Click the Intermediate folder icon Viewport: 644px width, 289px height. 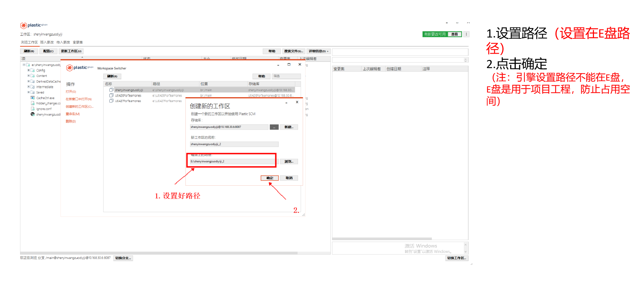[x=33, y=87]
